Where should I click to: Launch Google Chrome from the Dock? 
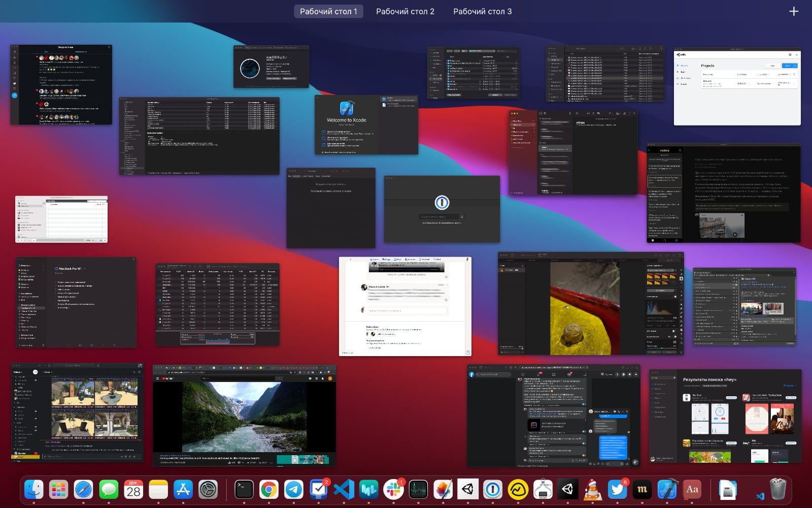(269, 490)
